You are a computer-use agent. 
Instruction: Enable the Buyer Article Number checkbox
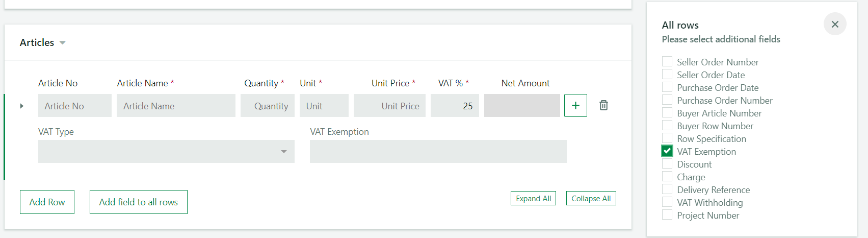pos(667,112)
